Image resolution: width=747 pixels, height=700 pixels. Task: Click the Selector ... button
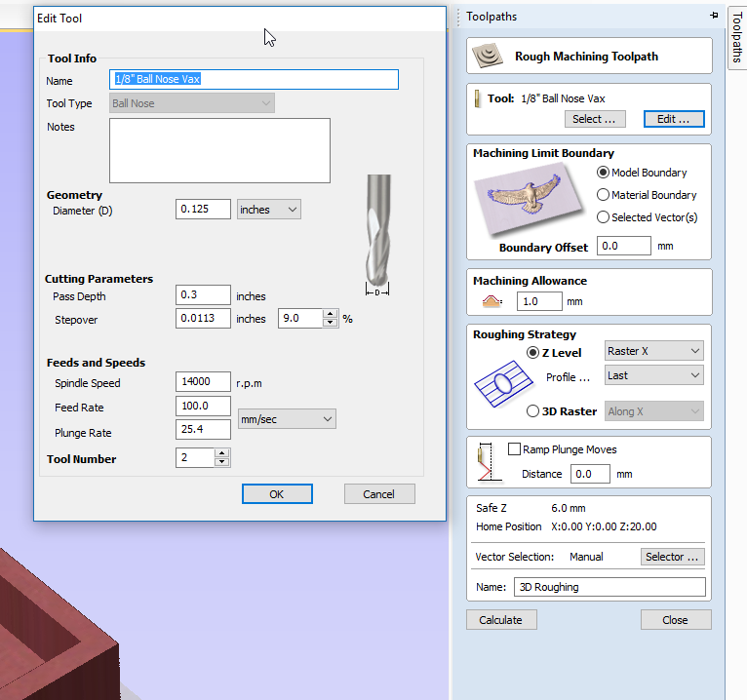(672, 557)
